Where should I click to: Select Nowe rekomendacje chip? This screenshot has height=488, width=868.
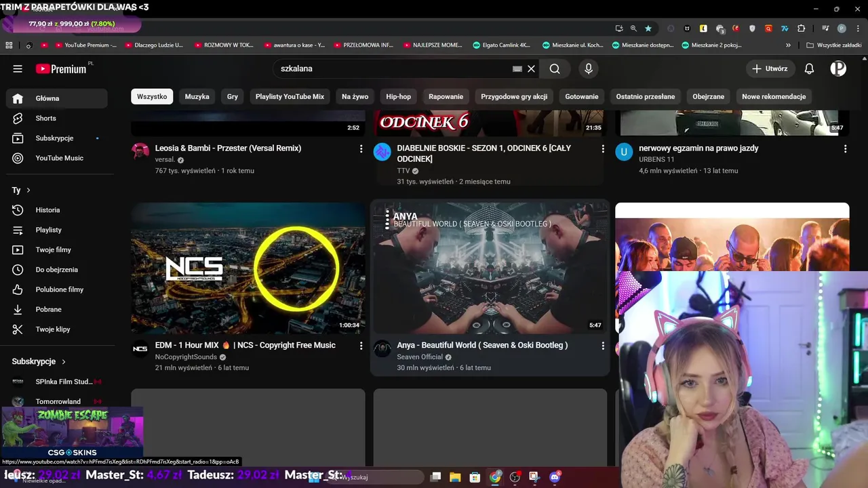[774, 97]
